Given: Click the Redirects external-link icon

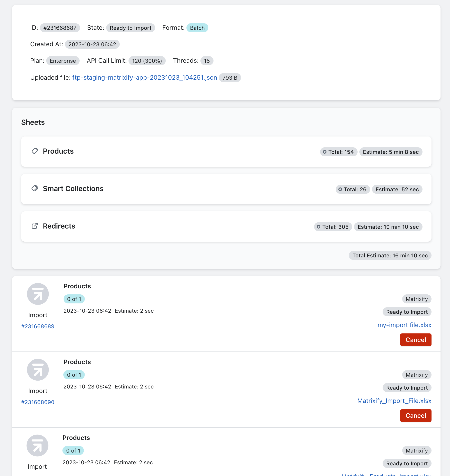Looking at the screenshot, I should pyautogui.click(x=35, y=226).
